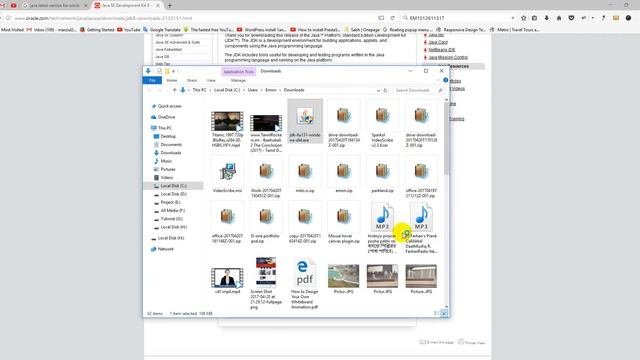Click This PC in the address breadcrumb

point(200,90)
